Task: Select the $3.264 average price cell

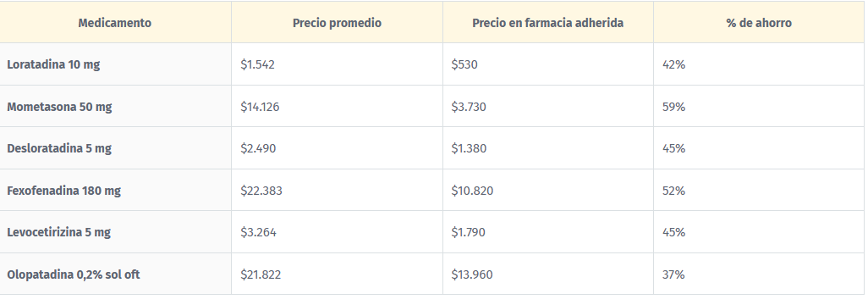Action: [x=259, y=232]
